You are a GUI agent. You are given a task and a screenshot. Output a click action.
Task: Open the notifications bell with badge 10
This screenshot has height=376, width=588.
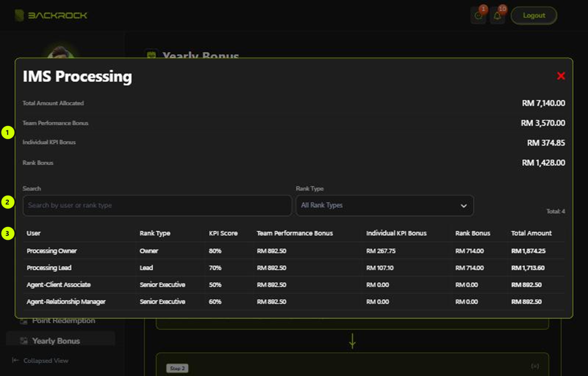497,16
